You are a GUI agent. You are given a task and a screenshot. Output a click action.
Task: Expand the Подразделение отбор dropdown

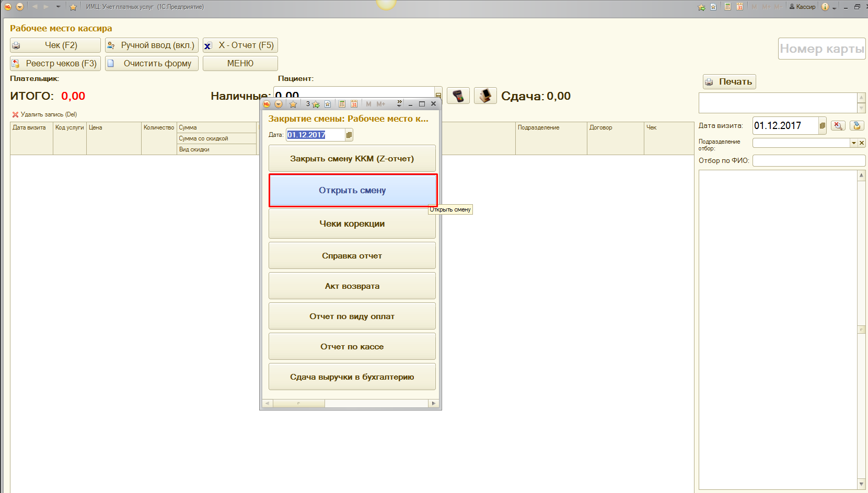[854, 143]
